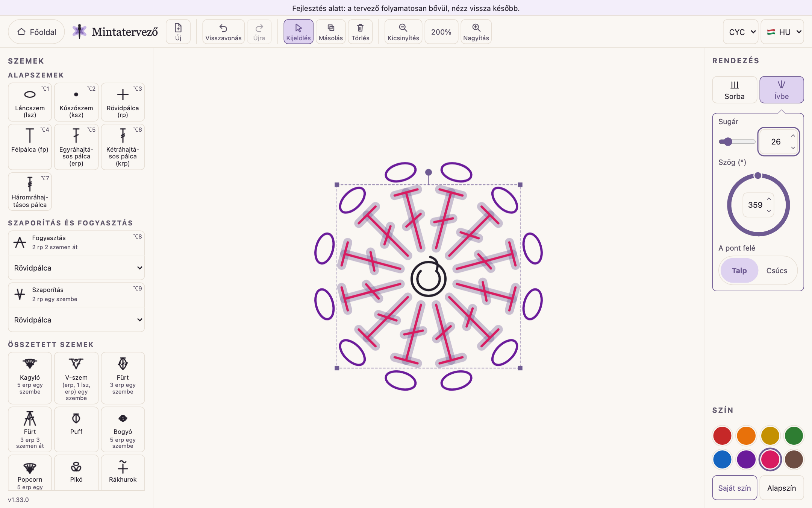This screenshot has height=508, width=812.
Task: Go to Főoldal home page
Action: click(x=36, y=32)
